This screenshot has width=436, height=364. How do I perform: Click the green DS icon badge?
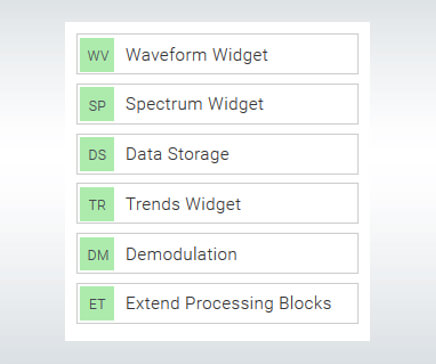coord(97,154)
